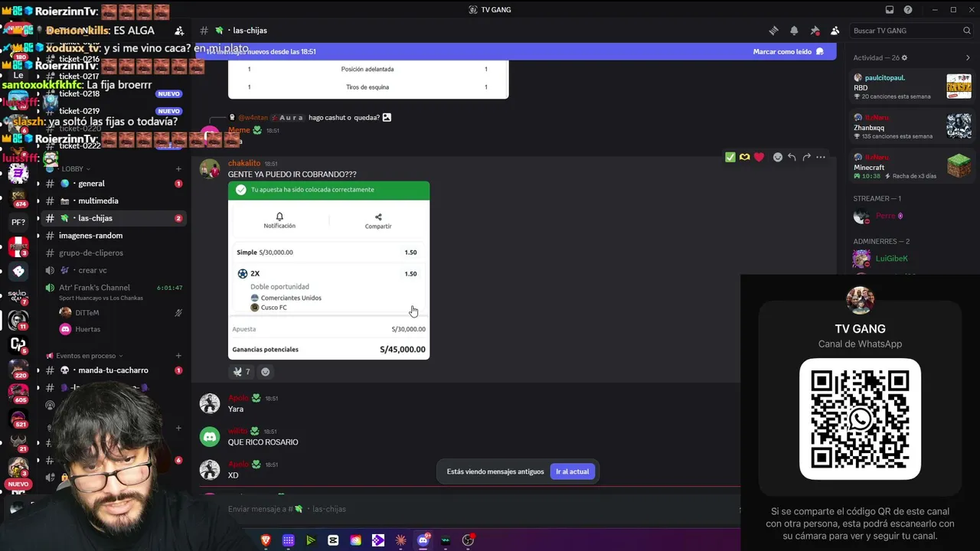Click the NUEVO unread indicator in server list
The image size is (980, 551).
[x=18, y=484]
